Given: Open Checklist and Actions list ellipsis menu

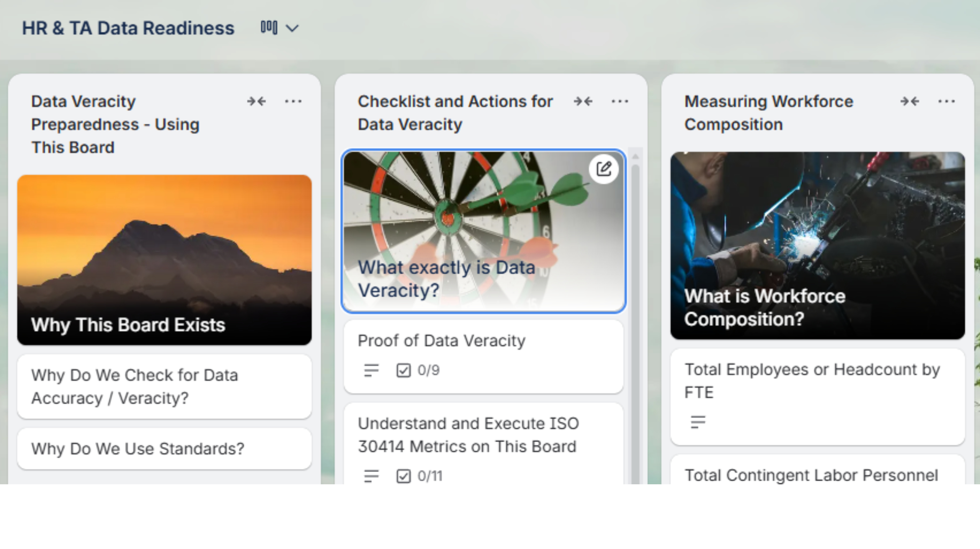Looking at the screenshot, I should (x=620, y=101).
